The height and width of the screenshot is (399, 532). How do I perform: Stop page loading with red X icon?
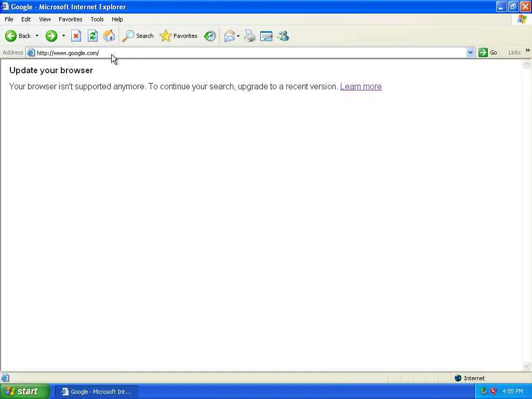click(76, 36)
